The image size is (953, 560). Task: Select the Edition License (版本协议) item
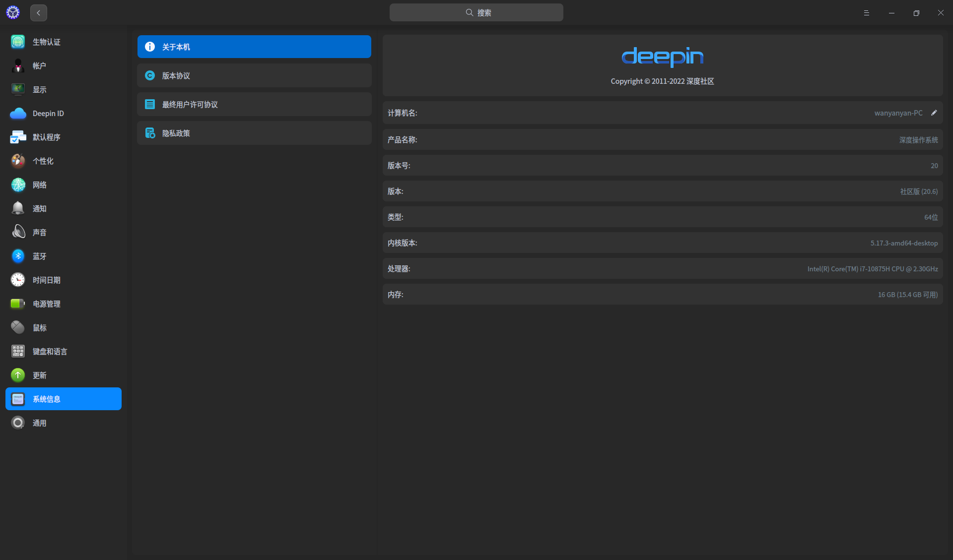coord(254,76)
